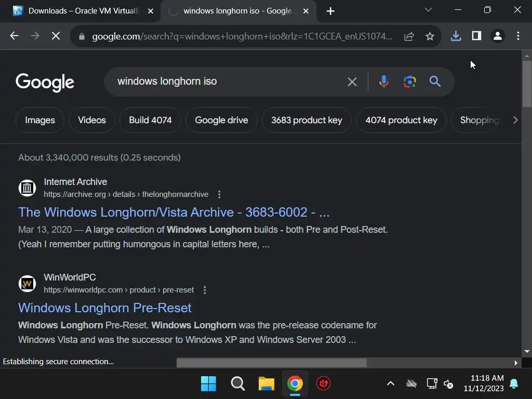
Task: Search by image with Google Lens
Action: tap(410, 82)
